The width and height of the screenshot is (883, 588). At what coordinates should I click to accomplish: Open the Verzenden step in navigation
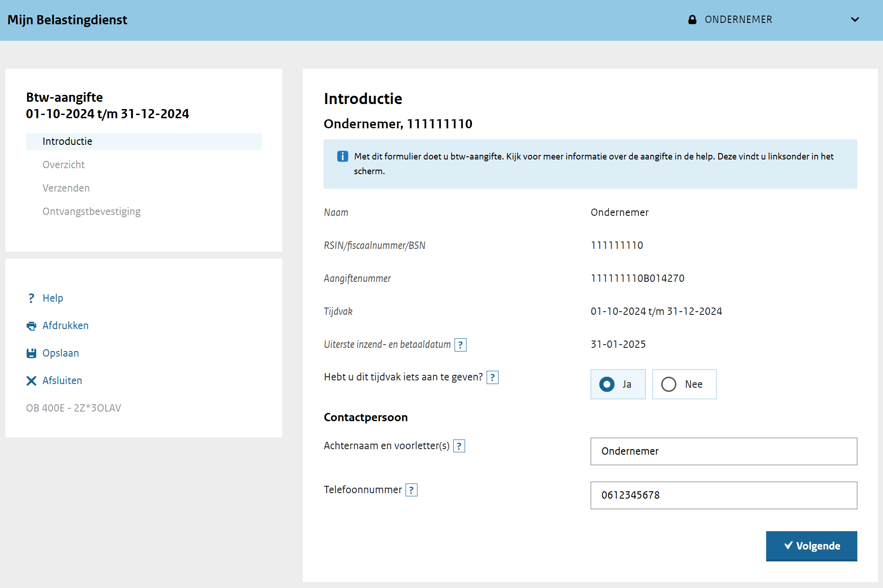point(66,188)
